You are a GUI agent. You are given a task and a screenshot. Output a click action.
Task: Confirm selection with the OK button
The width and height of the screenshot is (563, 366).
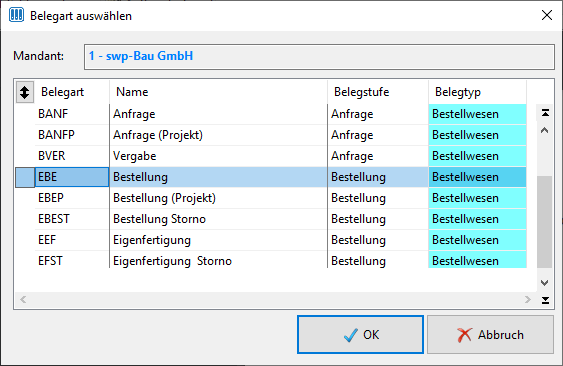360,335
